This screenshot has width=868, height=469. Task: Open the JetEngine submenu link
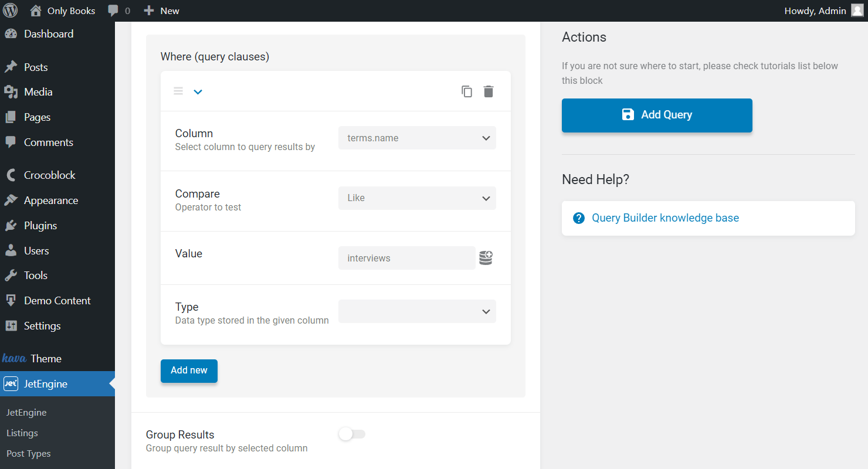[26, 413]
